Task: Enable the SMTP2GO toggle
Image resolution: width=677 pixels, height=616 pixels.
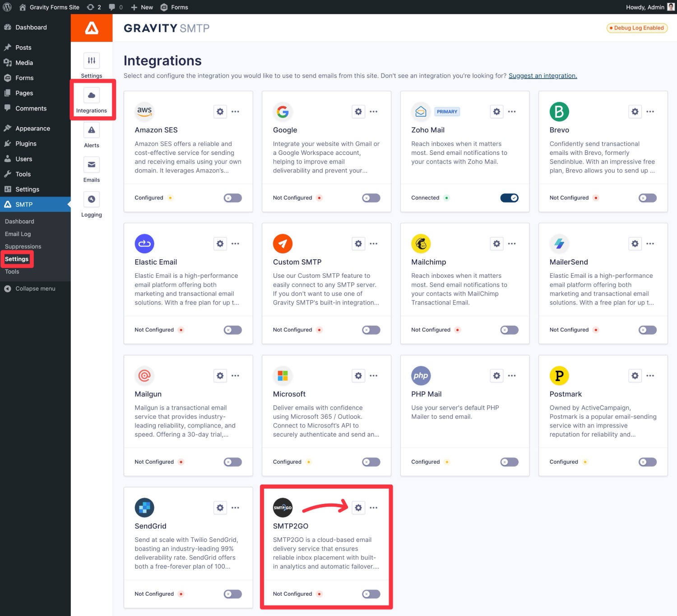Action: 371,594
